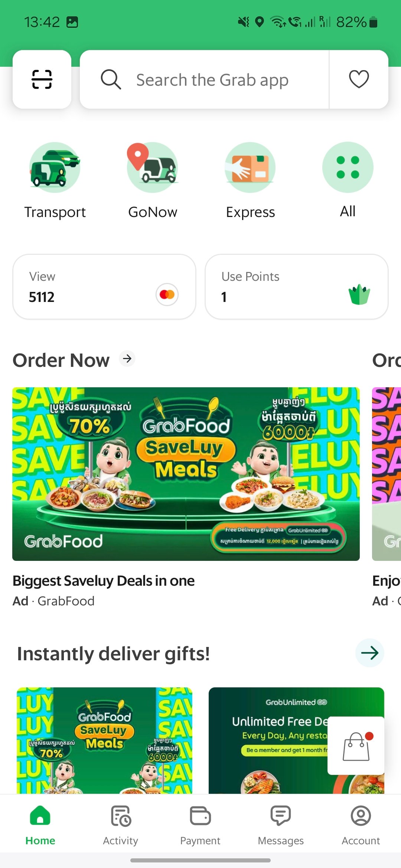Select the GoNow ride icon

152,168
